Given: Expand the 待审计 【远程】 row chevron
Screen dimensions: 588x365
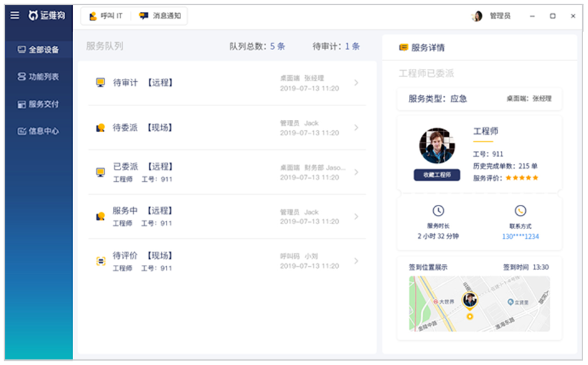Looking at the screenshot, I should [356, 83].
